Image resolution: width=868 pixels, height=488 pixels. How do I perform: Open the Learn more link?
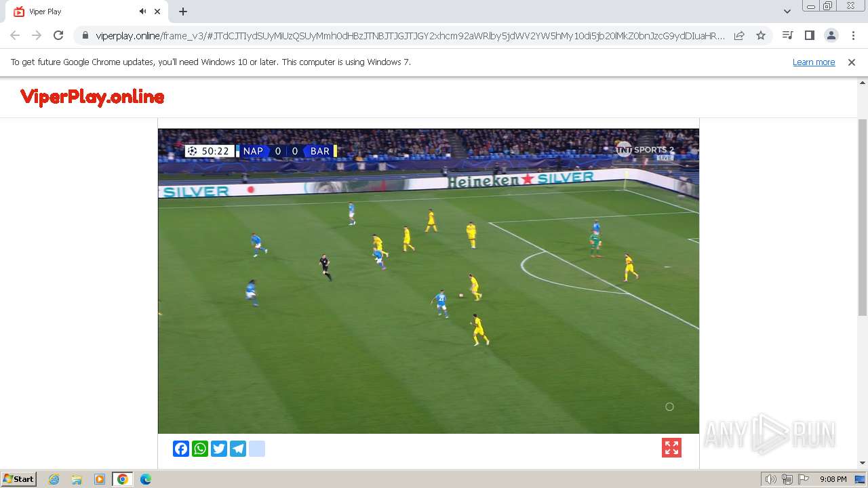pyautogui.click(x=814, y=62)
